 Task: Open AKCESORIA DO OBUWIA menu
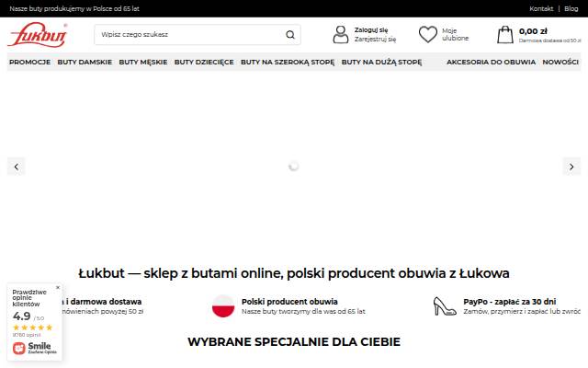point(491,62)
